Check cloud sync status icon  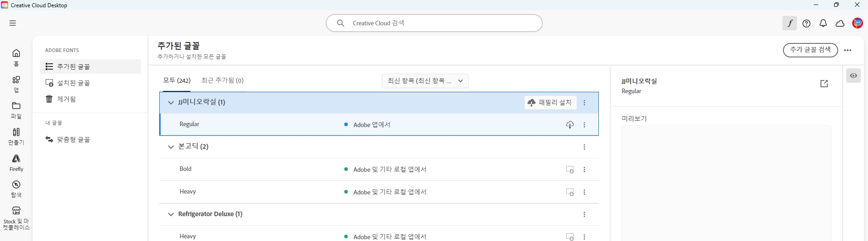[840, 24]
